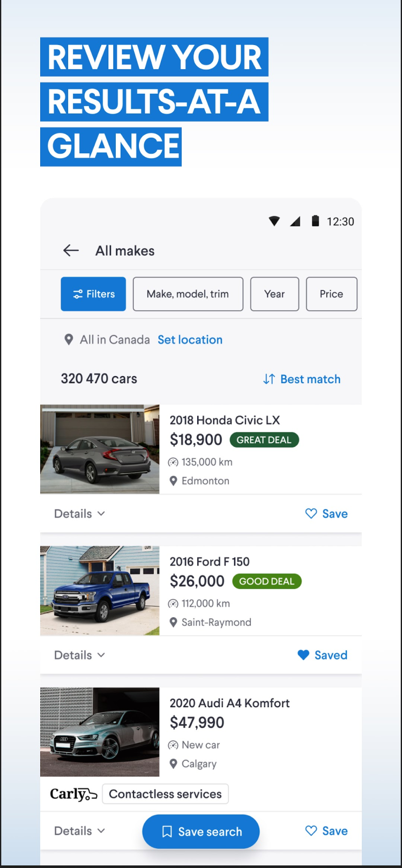The width and height of the screenshot is (402, 868).
Task: Open the blue Ford F 150 photo
Action: click(100, 590)
